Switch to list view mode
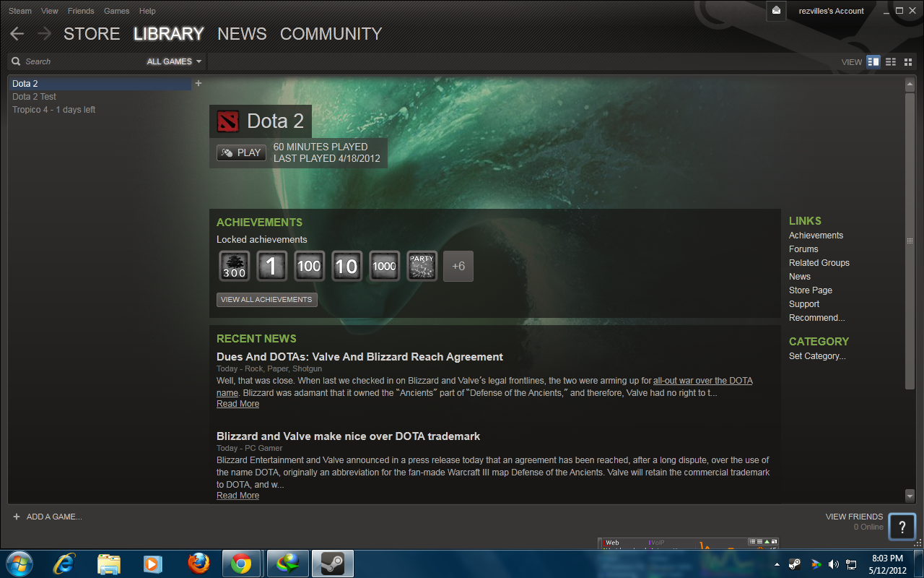The image size is (924, 578). [x=891, y=61]
